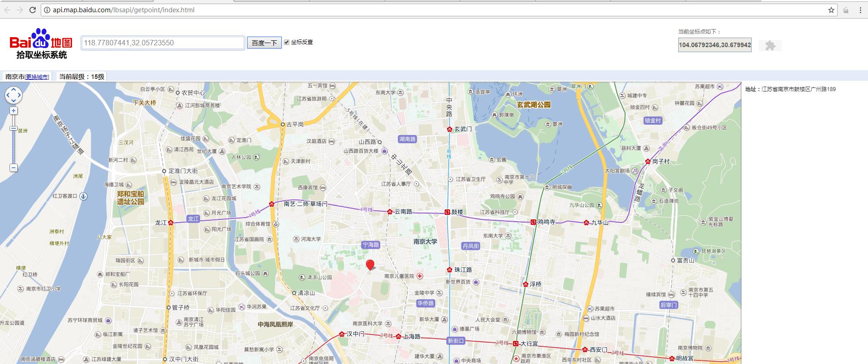Select the 云南路 metro station icon
Viewport: 868px width, 364px height.
[389, 212]
